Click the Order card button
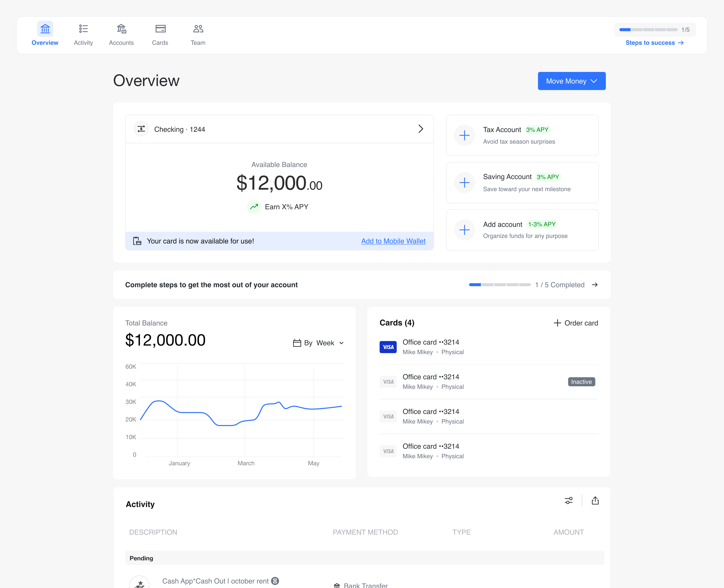Screen dimensions: 724x588 click(x=576, y=323)
